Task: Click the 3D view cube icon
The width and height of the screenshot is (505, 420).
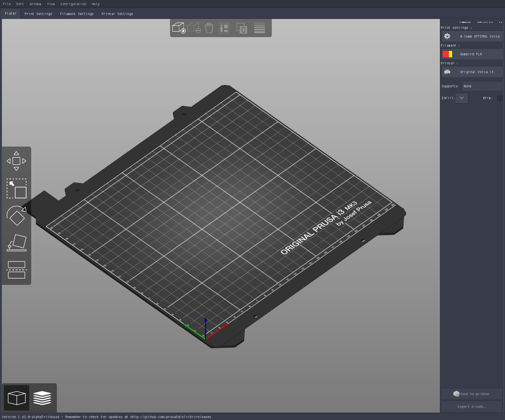Action: [16, 397]
